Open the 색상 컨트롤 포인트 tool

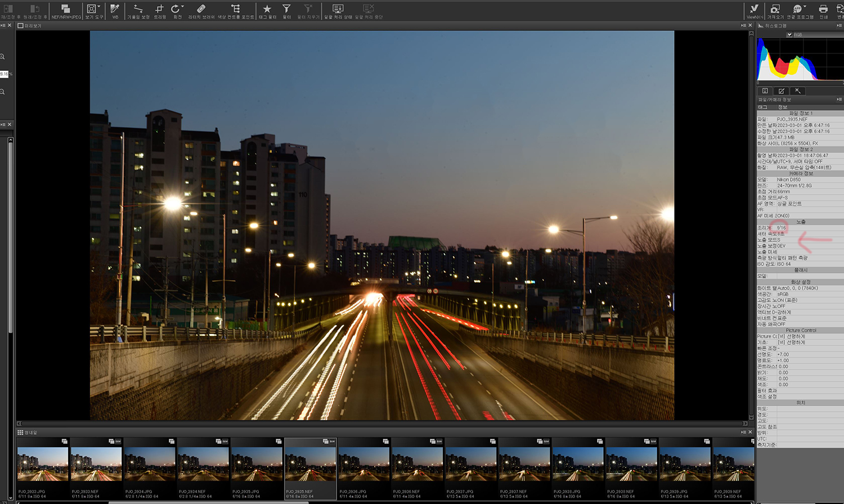coord(235,10)
